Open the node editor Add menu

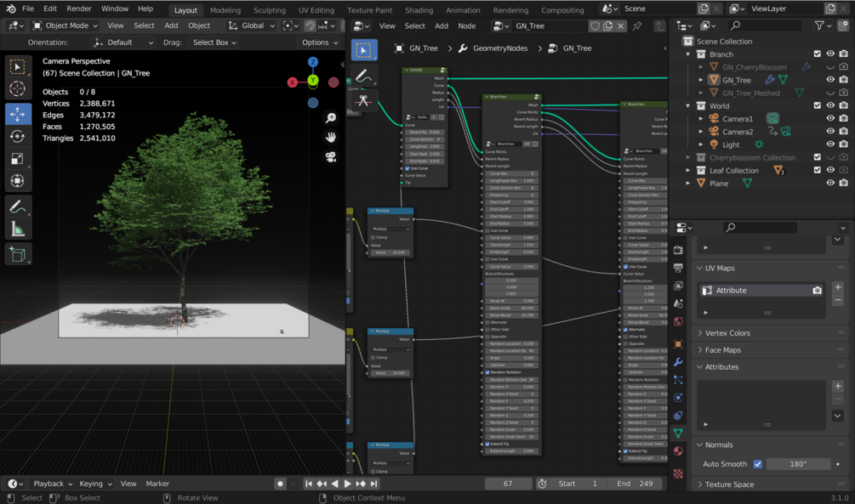[x=442, y=25]
